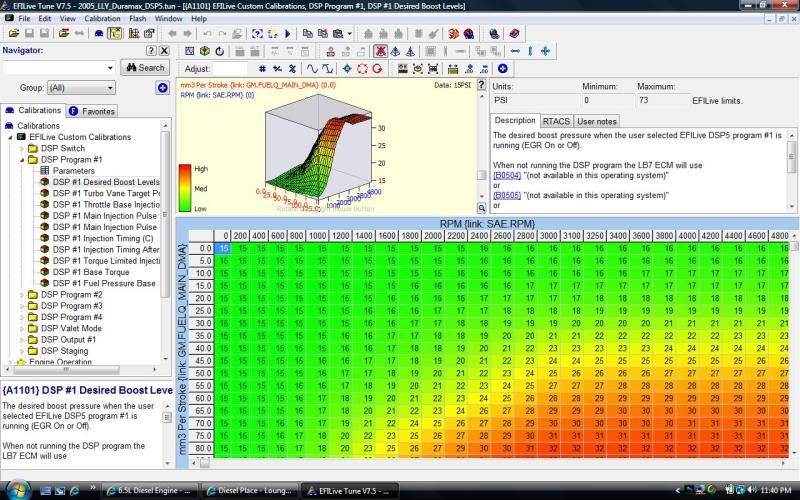Click the Search button
800x500 pixels.
click(x=145, y=67)
